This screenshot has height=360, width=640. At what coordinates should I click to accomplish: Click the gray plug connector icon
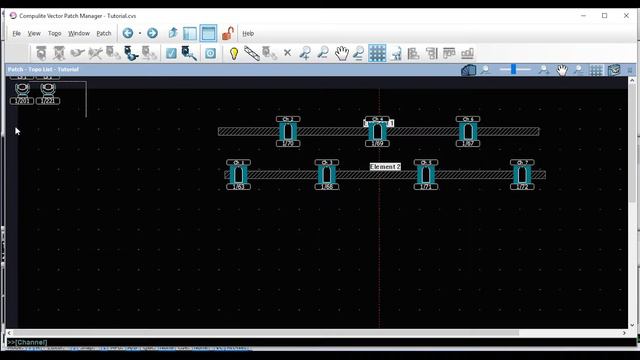coord(77,53)
